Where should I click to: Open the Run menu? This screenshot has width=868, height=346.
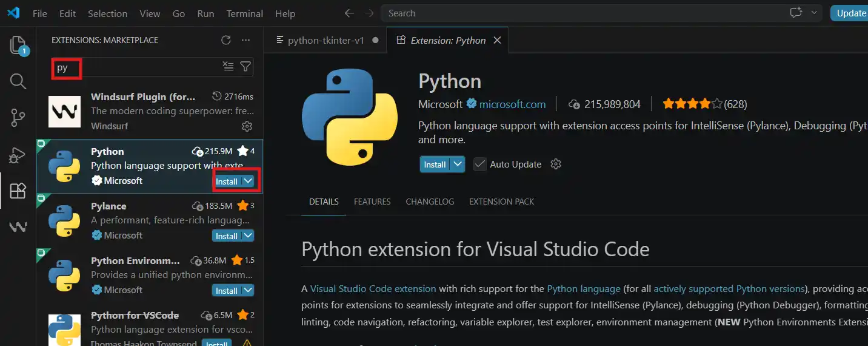(205, 13)
